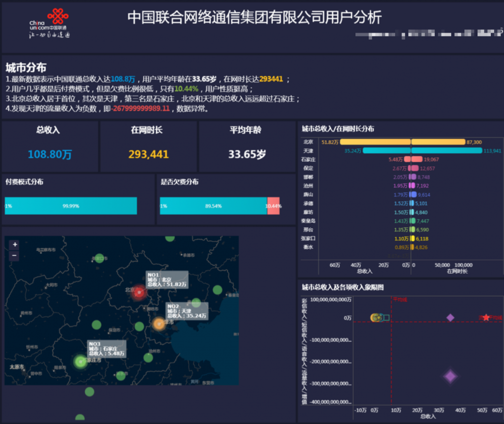Zoom in the map with plus button
Image resolution: width=504 pixels, height=424 pixels.
15,244
